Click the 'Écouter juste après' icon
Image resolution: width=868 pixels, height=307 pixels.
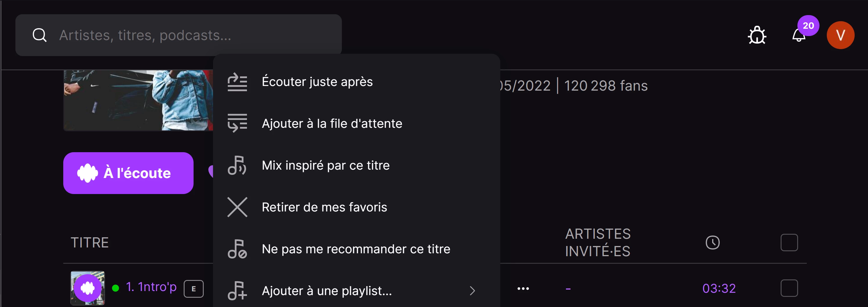click(237, 82)
